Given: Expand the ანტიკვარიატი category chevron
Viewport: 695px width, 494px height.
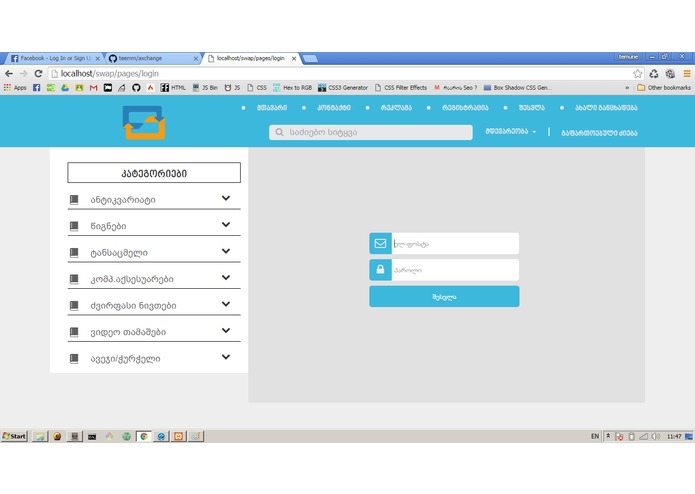Looking at the screenshot, I should [x=226, y=198].
